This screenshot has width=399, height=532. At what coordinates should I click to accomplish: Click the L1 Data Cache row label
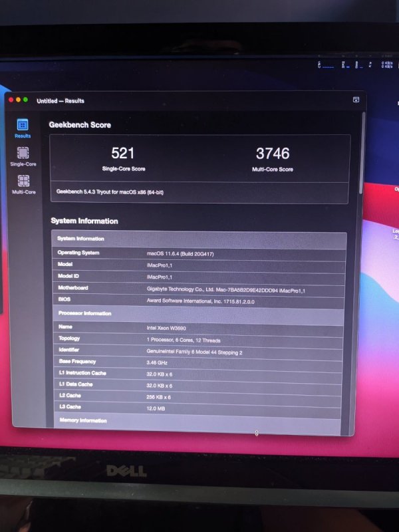pyautogui.click(x=76, y=384)
